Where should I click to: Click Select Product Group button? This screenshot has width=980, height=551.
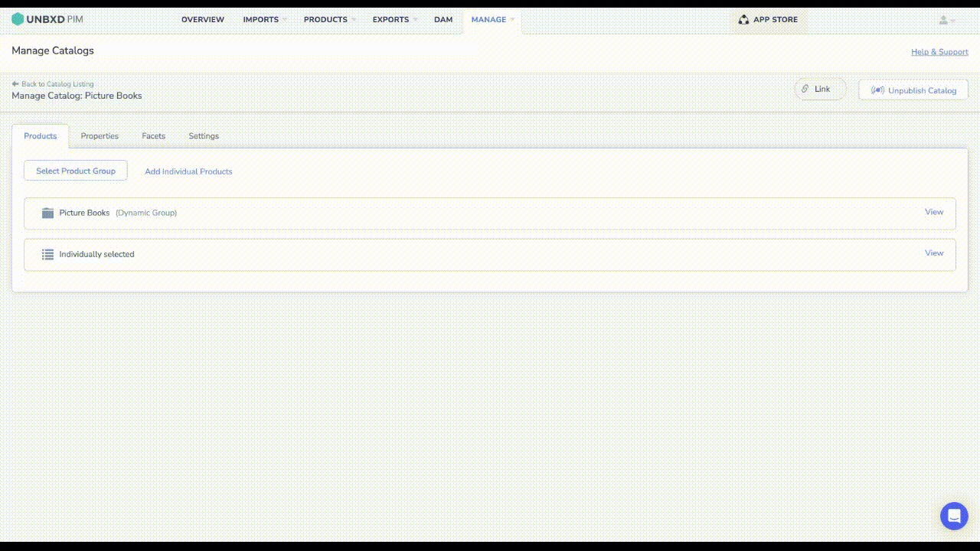[x=76, y=171]
